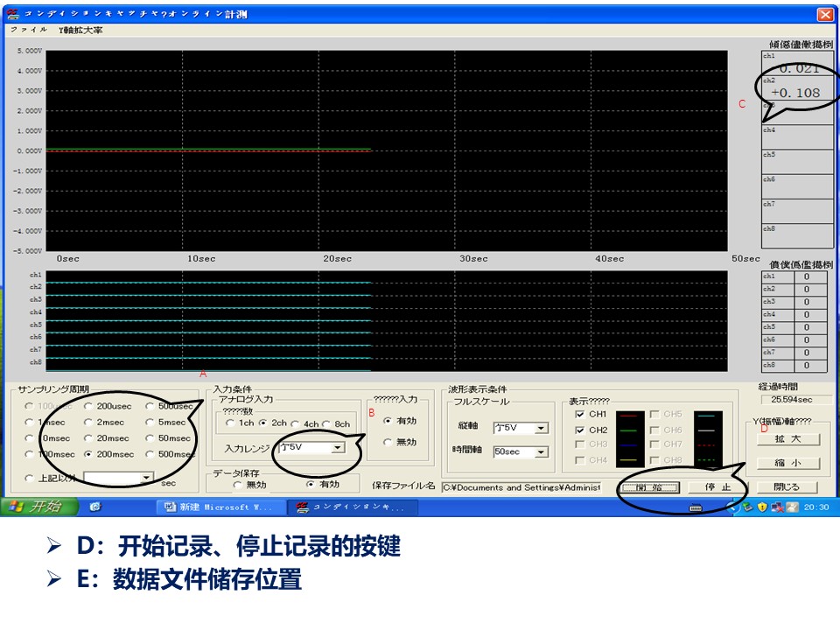
Task: Choose 8ch analog input channels
Action: [x=326, y=423]
